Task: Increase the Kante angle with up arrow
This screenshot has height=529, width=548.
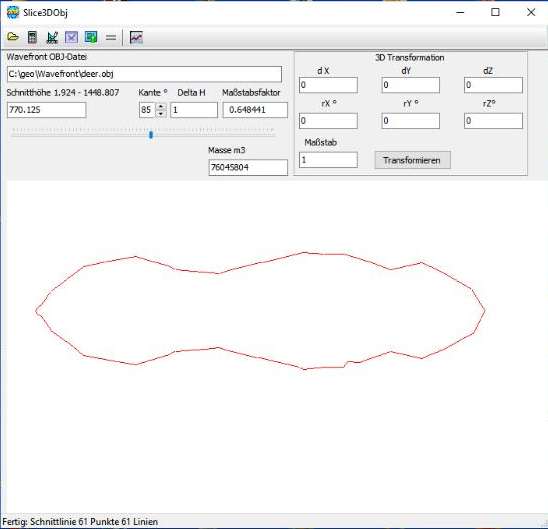Action: click(161, 106)
